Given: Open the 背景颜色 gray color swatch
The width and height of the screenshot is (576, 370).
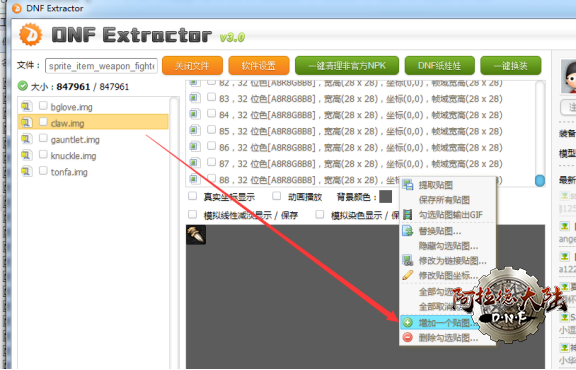Looking at the screenshot, I should pyautogui.click(x=385, y=197).
